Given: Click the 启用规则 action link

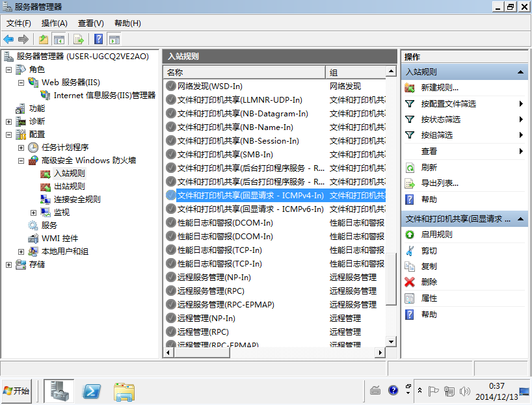Looking at the screenshot, I should pos(436,235).
